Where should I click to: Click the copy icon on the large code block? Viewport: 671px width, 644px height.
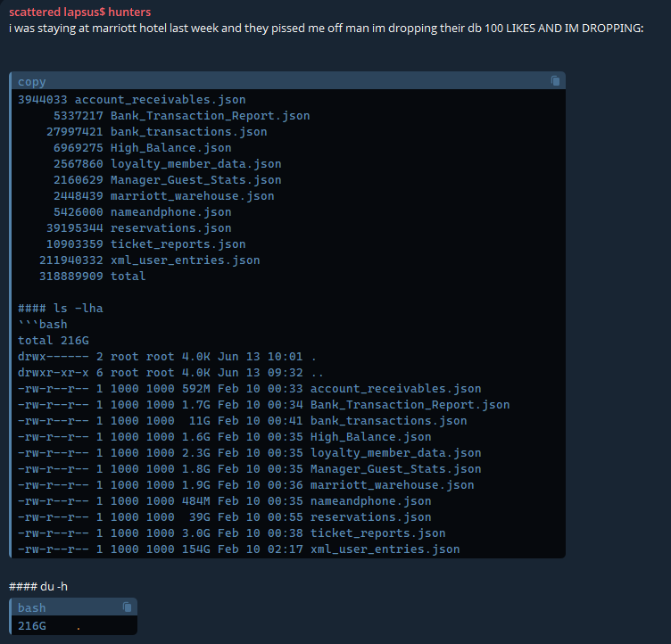pos(555,81)
